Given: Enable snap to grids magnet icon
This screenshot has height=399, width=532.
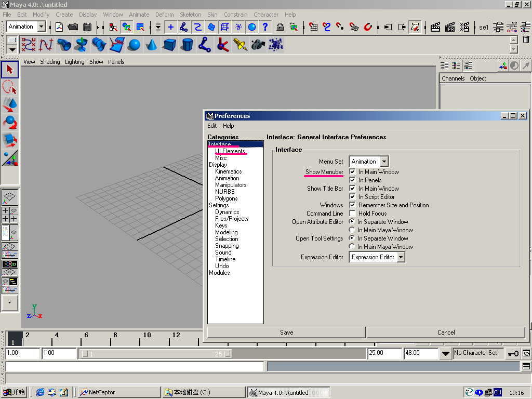Looking at the screenshot, I should [313, 27].
